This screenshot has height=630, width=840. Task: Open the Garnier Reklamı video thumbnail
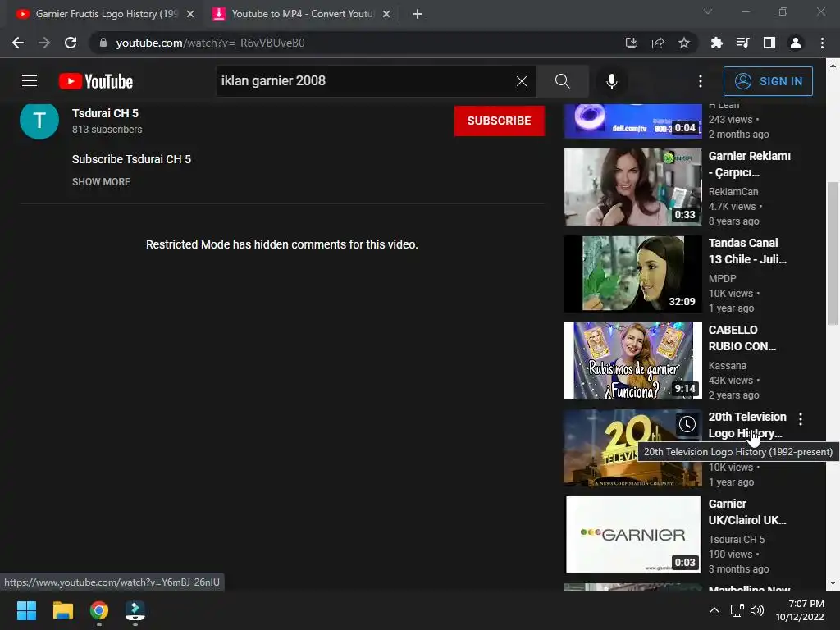pyautogui.click(x=632, y=187)
